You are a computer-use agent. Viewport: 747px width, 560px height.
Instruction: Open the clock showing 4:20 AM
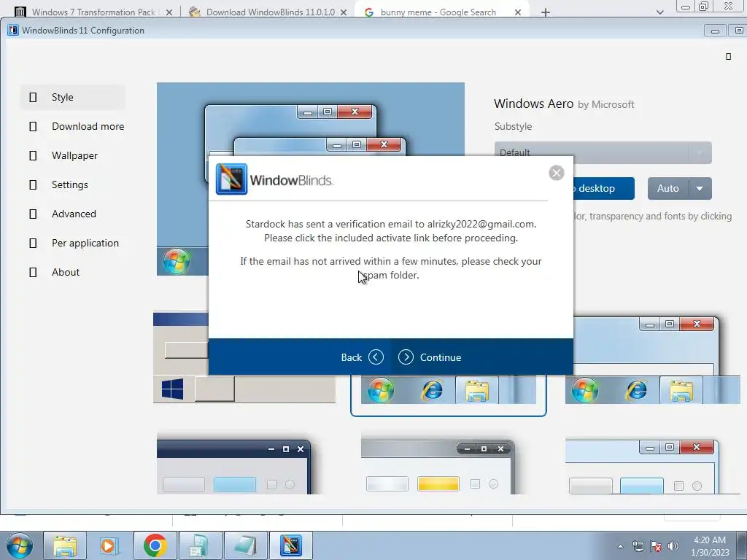710,546
